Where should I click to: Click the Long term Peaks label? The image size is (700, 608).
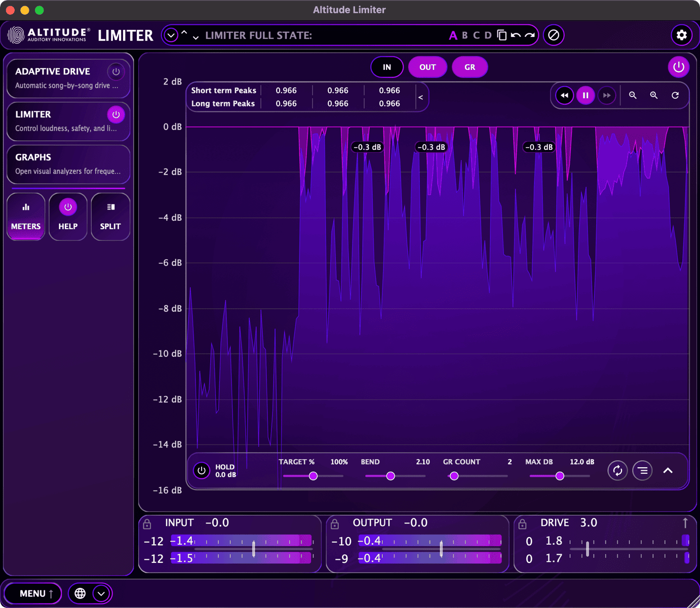(223, 103)
